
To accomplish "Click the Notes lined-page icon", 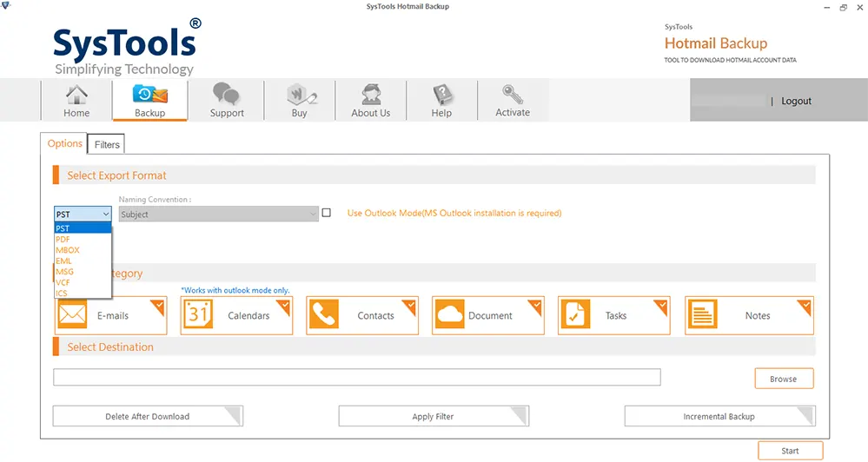I will pyautogui.click(x=703, y=314).
